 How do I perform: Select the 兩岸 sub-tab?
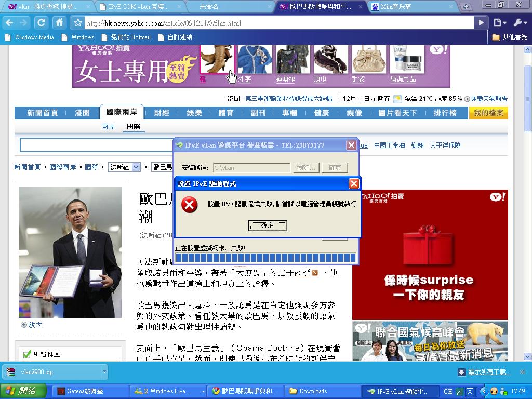coord(109,127)
